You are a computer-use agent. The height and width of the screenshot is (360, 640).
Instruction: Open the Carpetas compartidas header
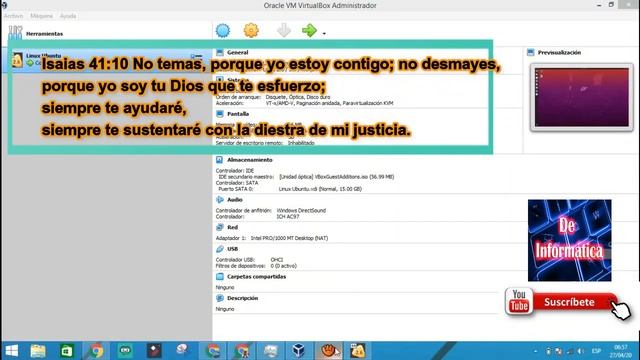point(256,277)
